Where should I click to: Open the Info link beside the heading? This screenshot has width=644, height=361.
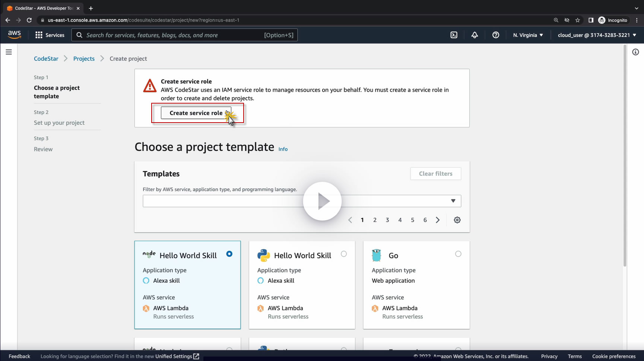[x=283, y=149]
